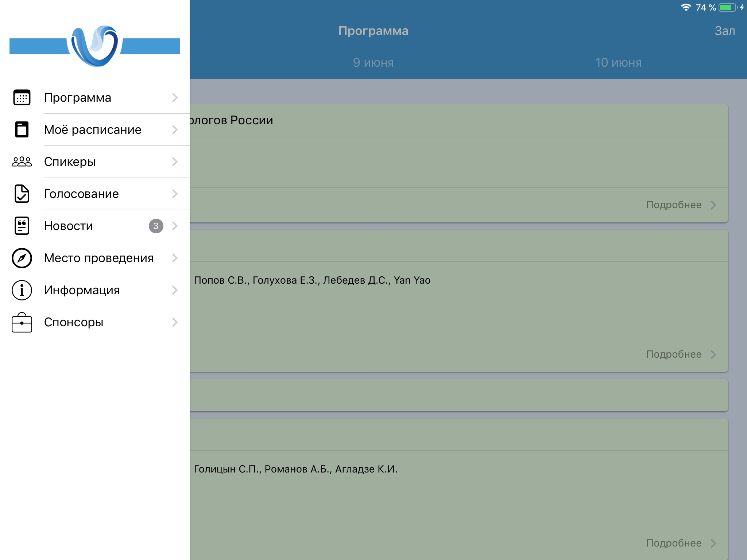
Task: Open chevron at right of Информация row
Action: coord(175,290)
